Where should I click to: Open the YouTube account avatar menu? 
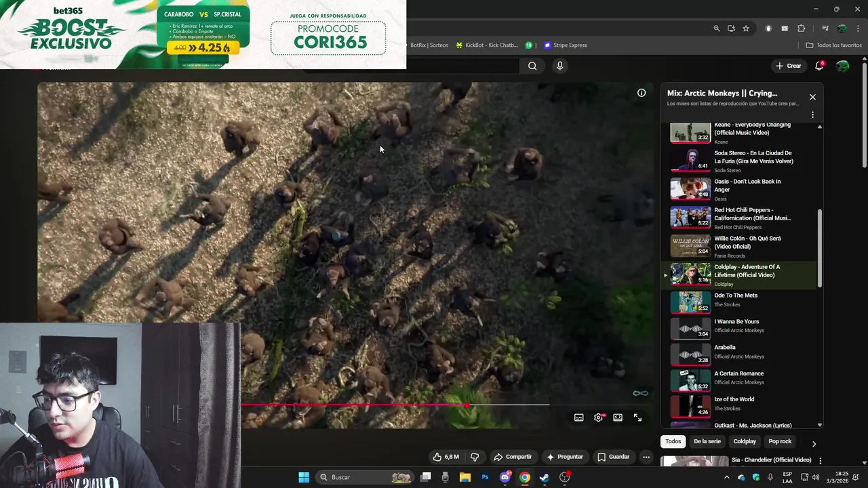pyautogui.click(x=842, y=66)
